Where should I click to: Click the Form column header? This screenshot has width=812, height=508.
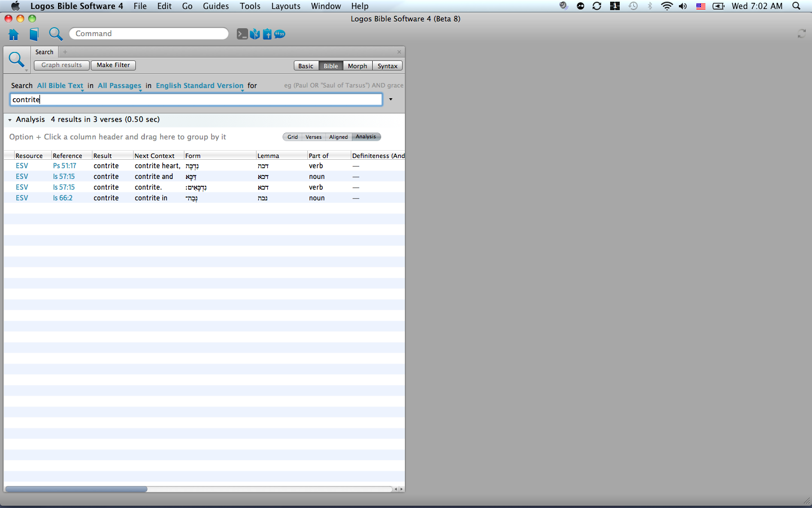219,156
